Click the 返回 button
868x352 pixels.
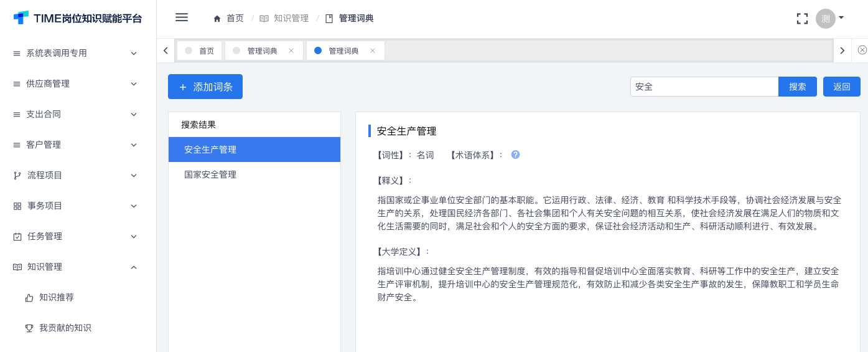(x=842, y=87)
